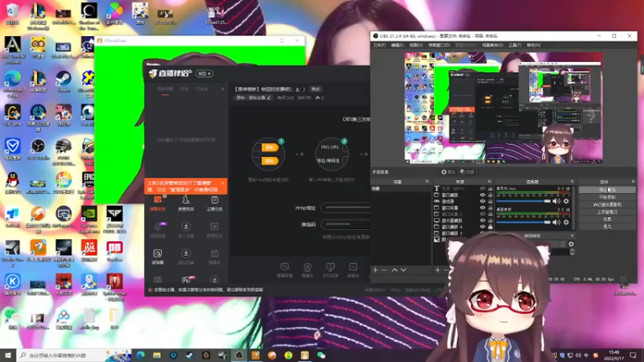The image size is (644, 362).
Task: Hide the 游戏源 game capture source
Action: click(x=482, y=201)
